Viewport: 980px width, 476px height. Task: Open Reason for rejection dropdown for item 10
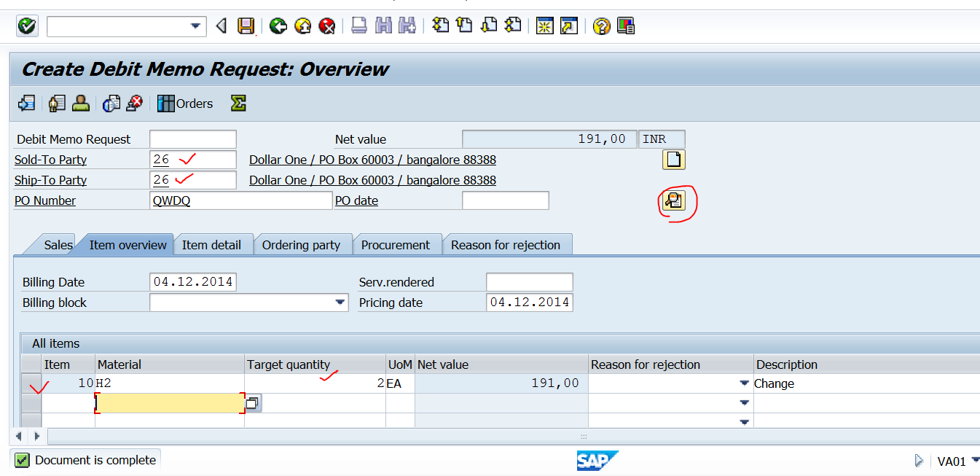(744, 383)
